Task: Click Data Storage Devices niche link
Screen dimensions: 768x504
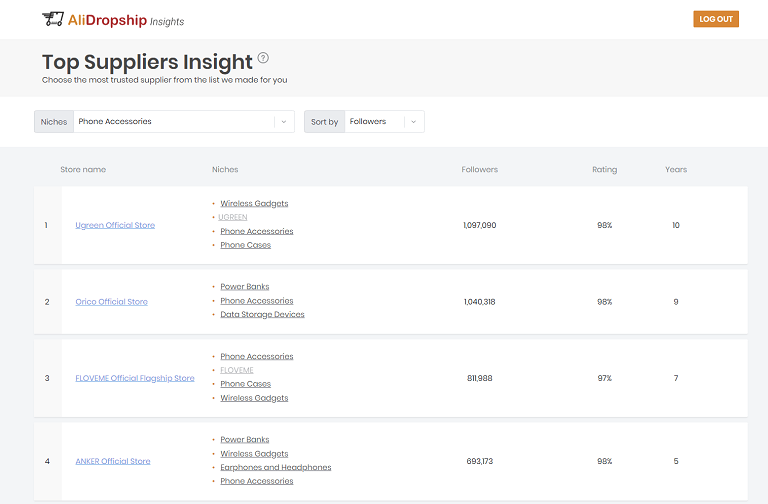Action: click(262, 315)
